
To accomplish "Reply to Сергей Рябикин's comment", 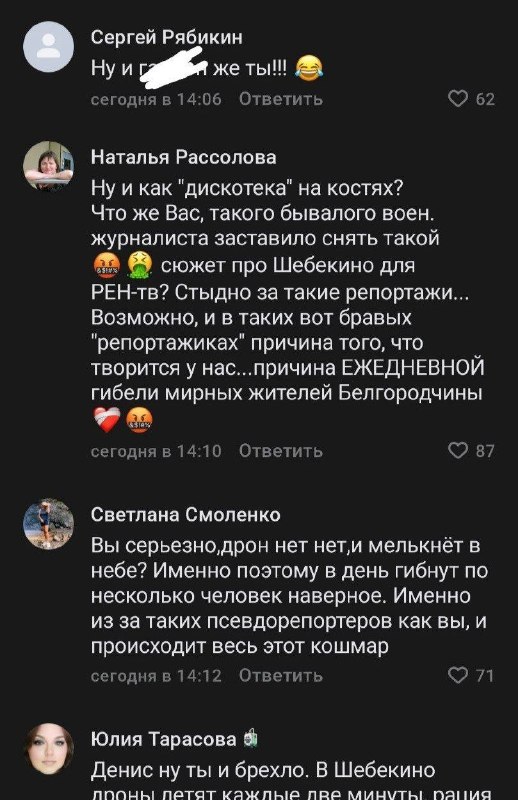I will coord(281,99).
